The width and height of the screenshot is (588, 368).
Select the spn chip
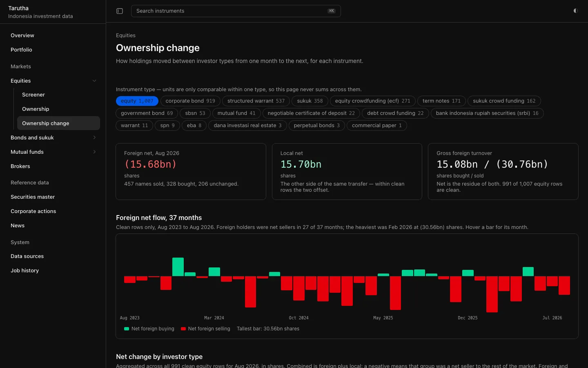(167, 126)
